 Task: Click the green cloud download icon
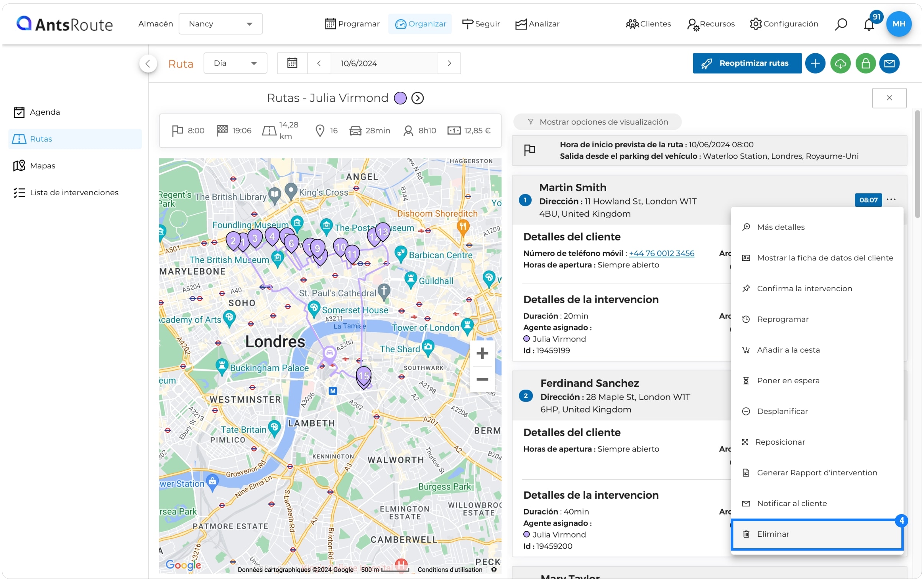click(x=840, y=63)
